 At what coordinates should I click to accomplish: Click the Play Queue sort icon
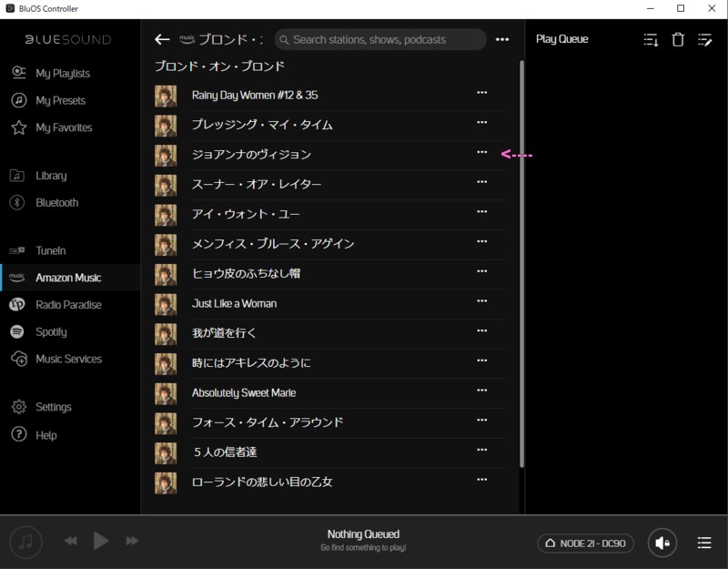(651, 40)
